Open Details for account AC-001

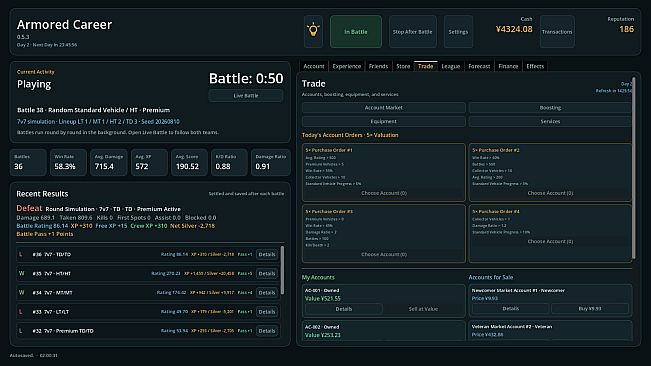(344, 309)
